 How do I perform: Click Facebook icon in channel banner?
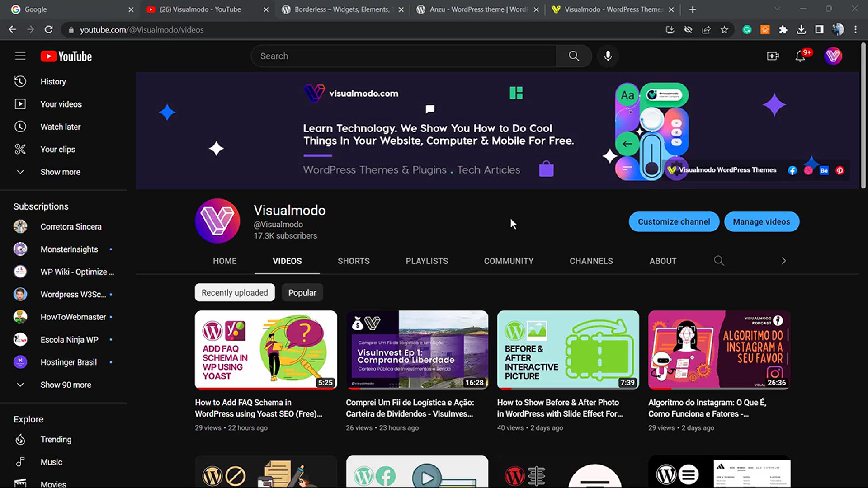(792, 170)
